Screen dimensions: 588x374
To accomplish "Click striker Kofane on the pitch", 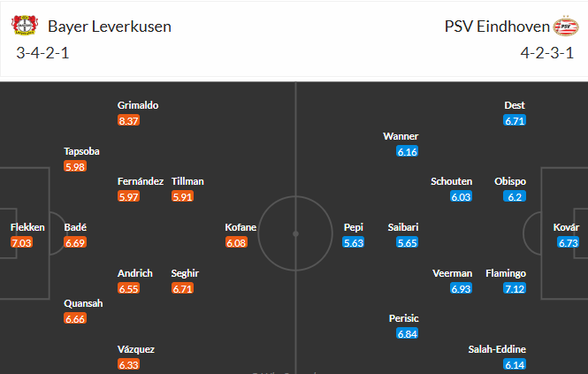I will point(241,227).
